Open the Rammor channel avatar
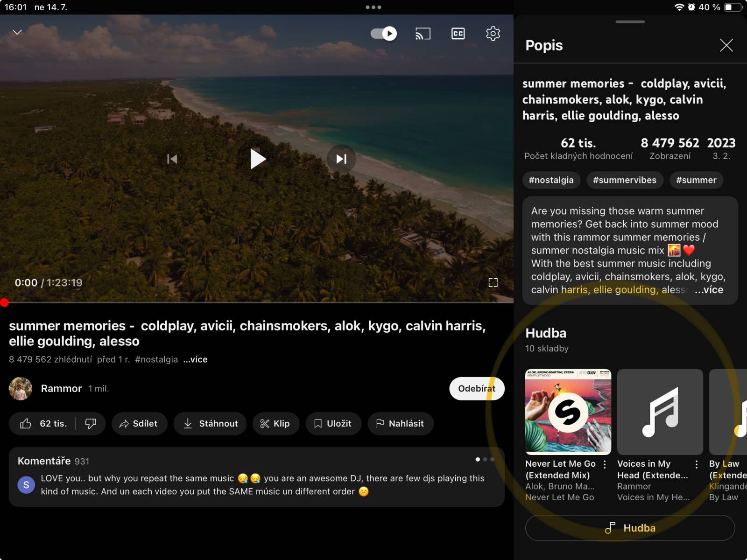The width and height of the screenshot is (747, 560). tap(21, 389)
